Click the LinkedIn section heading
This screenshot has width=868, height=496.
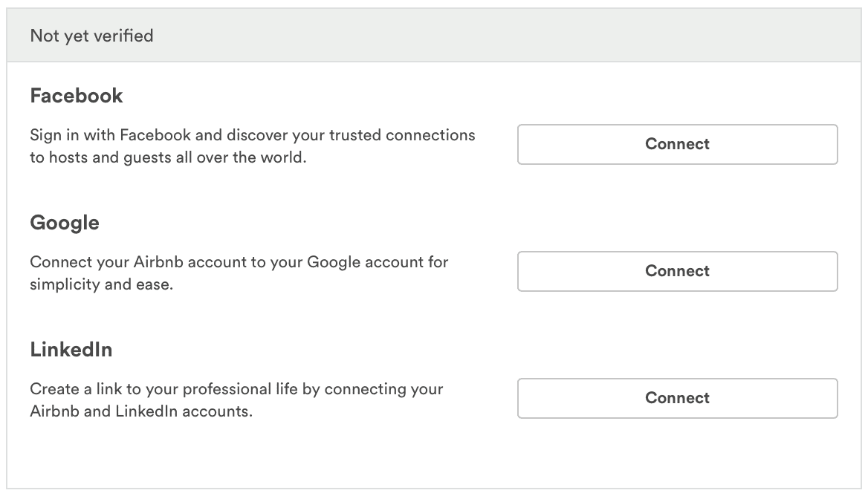[x=71, y=350]
